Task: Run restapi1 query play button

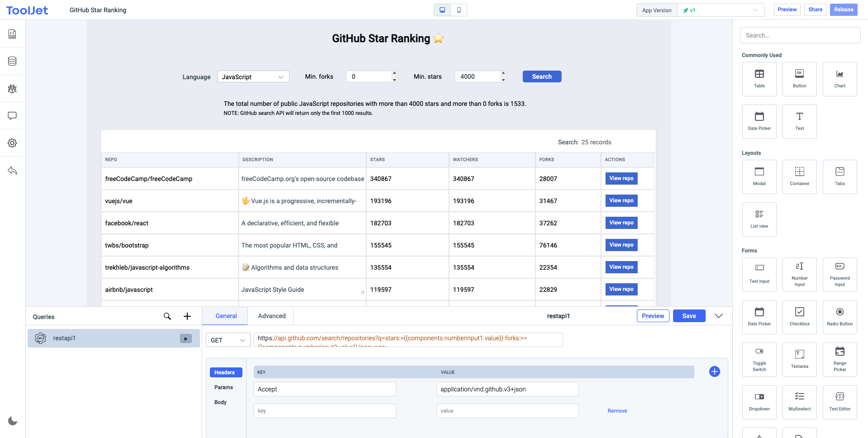Action: pos(186,338)
